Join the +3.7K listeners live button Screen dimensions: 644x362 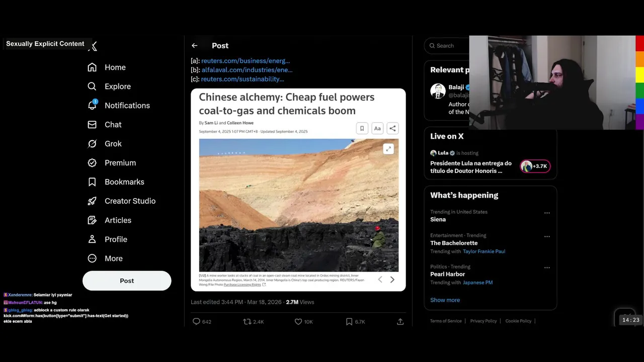(x=535, y=166)
